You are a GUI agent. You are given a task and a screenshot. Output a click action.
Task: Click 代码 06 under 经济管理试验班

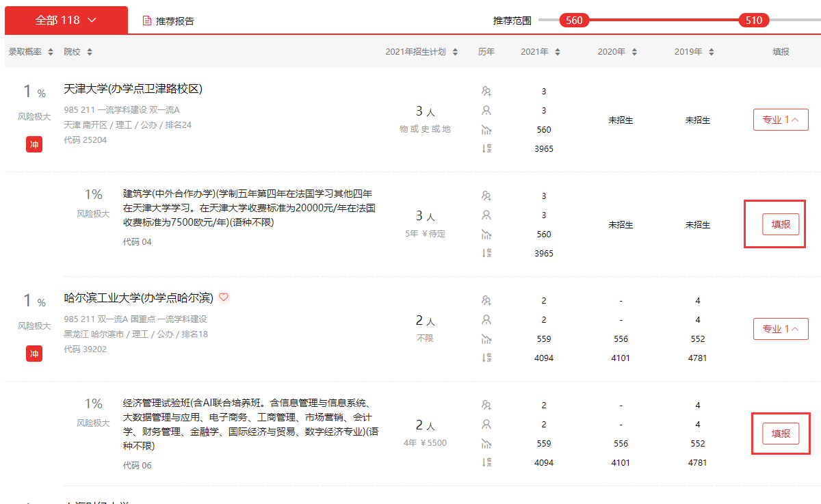point(138,466)
